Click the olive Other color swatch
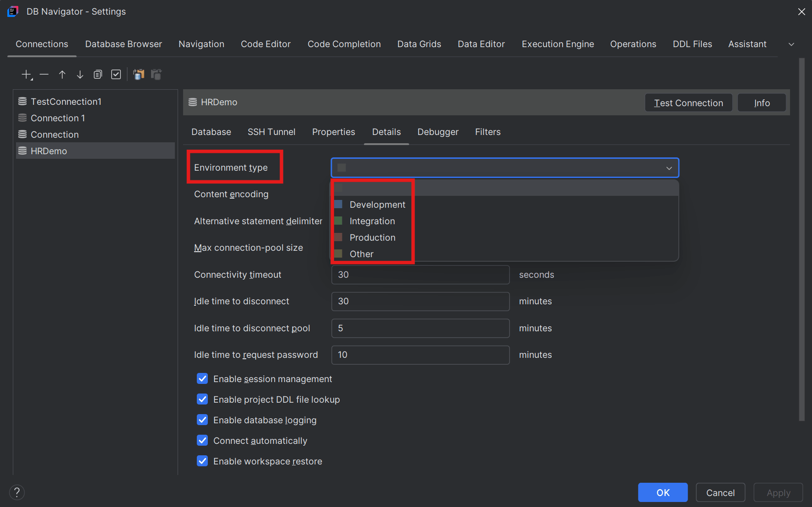 click(x=338, y=253)
